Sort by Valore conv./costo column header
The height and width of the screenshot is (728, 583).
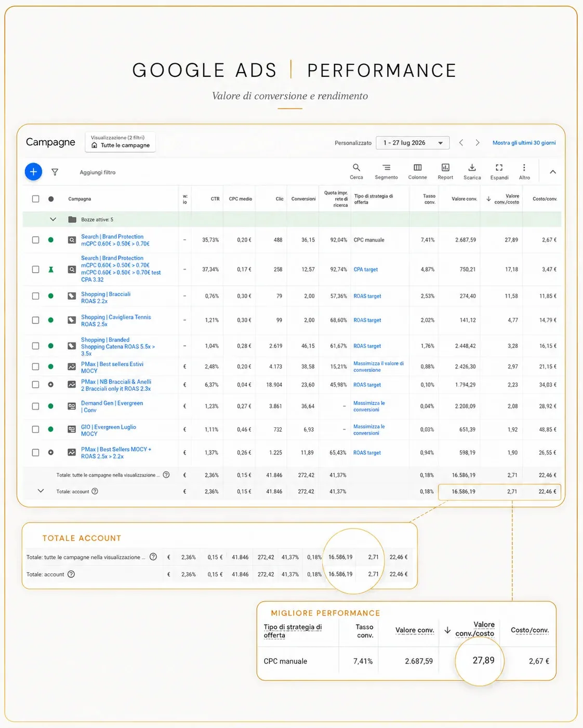point(507,199)
